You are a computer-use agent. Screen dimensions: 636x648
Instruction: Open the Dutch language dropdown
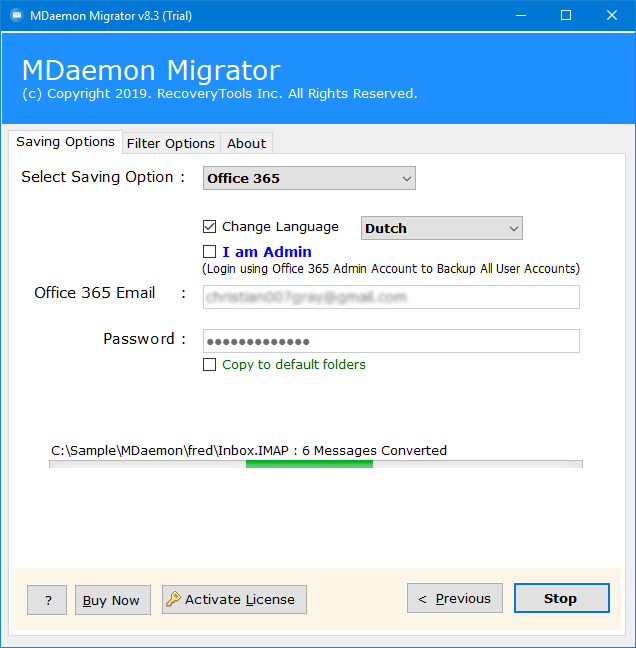442,228
